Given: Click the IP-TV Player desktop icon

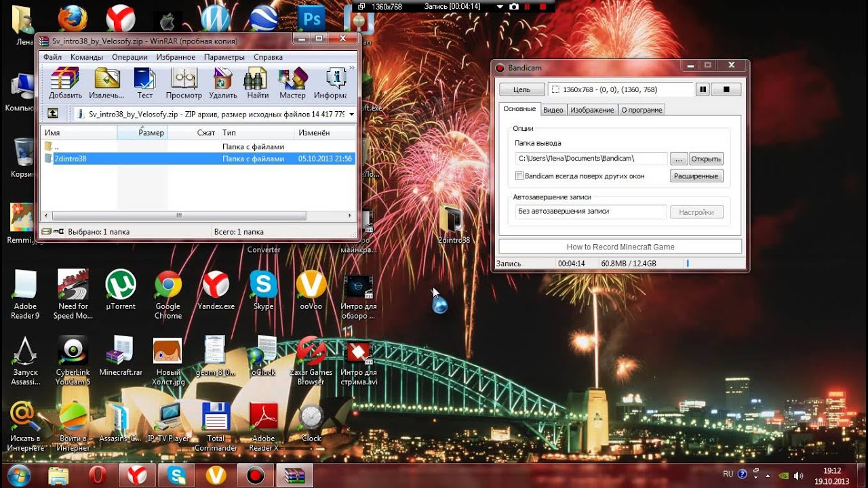Looking at the screenshot, I should (x=167, y=422).
